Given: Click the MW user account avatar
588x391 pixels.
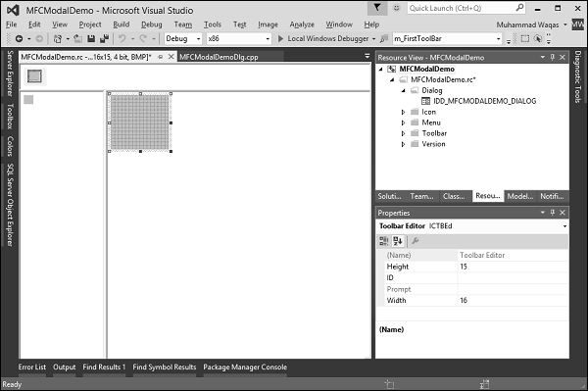Looking at the screenshot, I should coord(578,24).
